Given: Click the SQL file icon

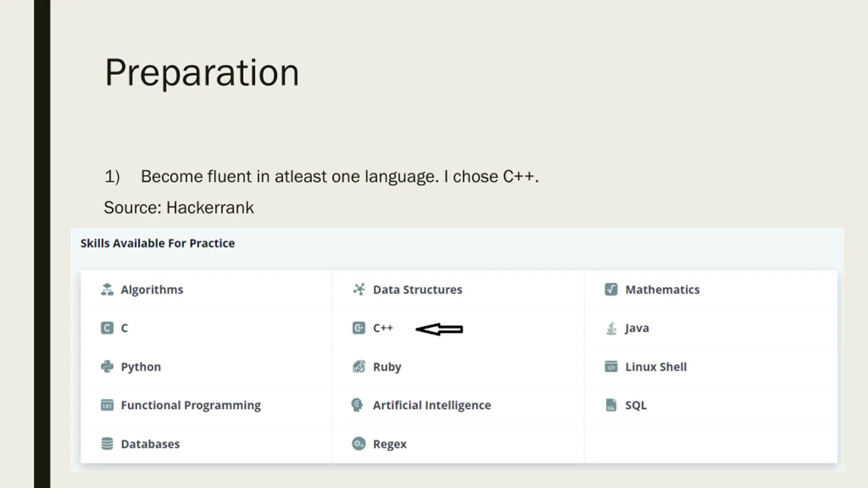Looking at the screenshot, I should pos(611,405).
